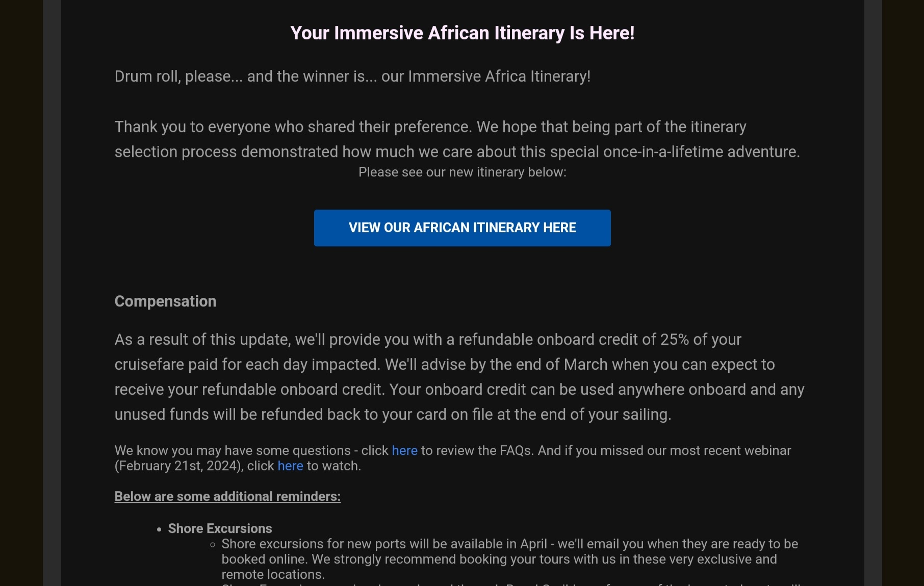Image resolution: width=924 pixels, height=586 pixels.
Task: Click the "(February 21st, 2024)" date text
Action: [178, 466]
